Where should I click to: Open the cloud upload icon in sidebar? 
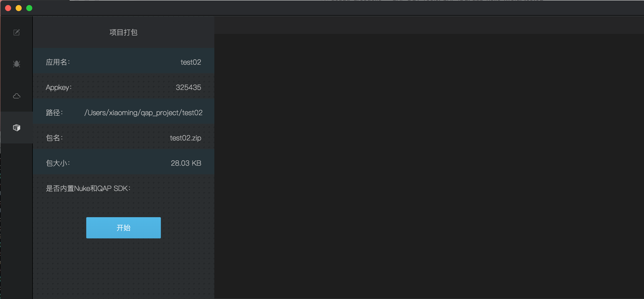(16, 96)
